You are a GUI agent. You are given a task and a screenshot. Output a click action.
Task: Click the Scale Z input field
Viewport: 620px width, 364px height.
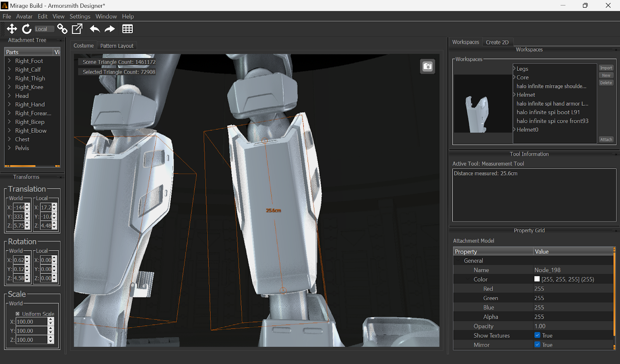pos(31,340)
